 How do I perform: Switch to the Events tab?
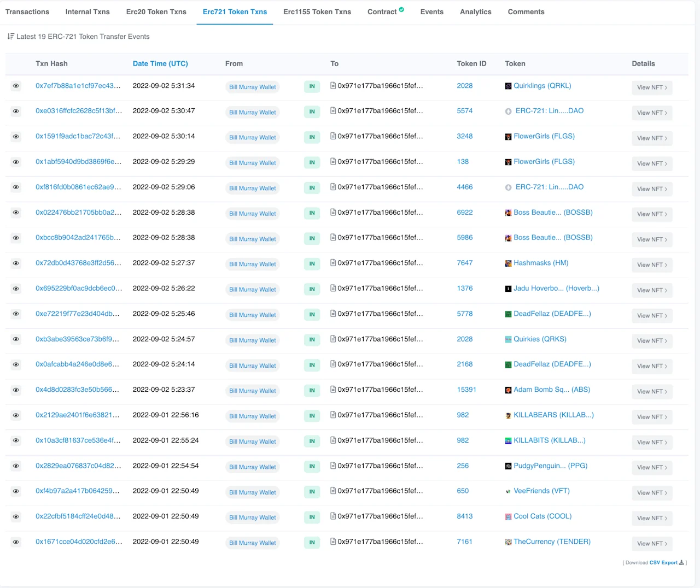coord(432,12)
